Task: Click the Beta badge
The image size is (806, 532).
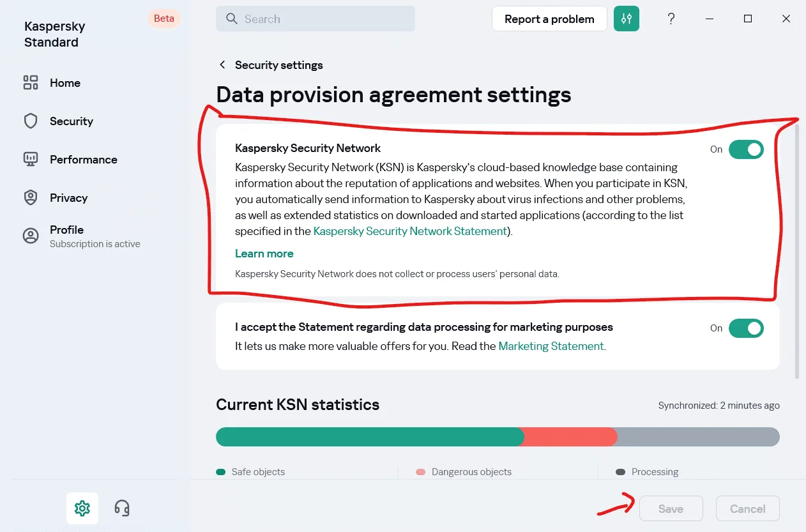Action: [x=164, y=19]
